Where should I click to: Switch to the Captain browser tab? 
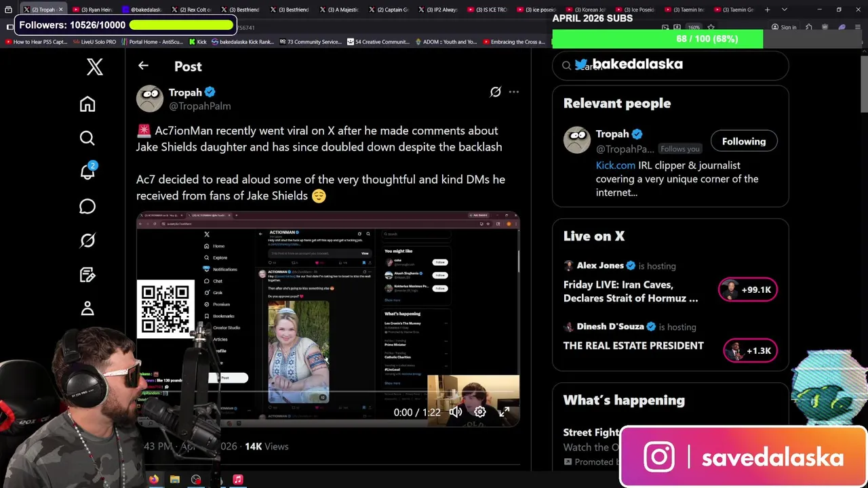pyautogui.click(x=389, y=9)
